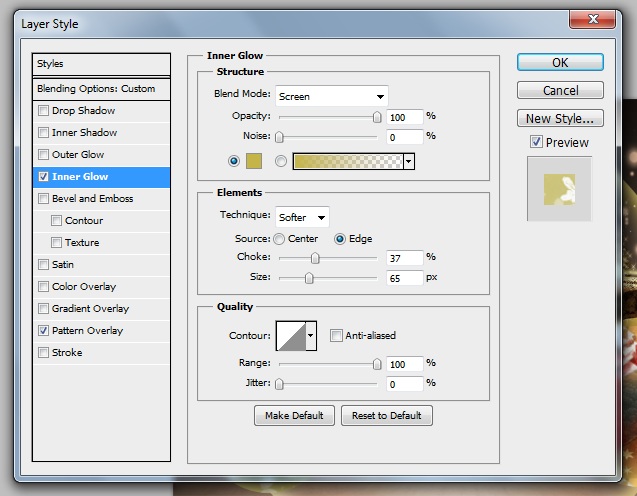
Task: Open the gradient picker arrow
Action: coord(409,162)
